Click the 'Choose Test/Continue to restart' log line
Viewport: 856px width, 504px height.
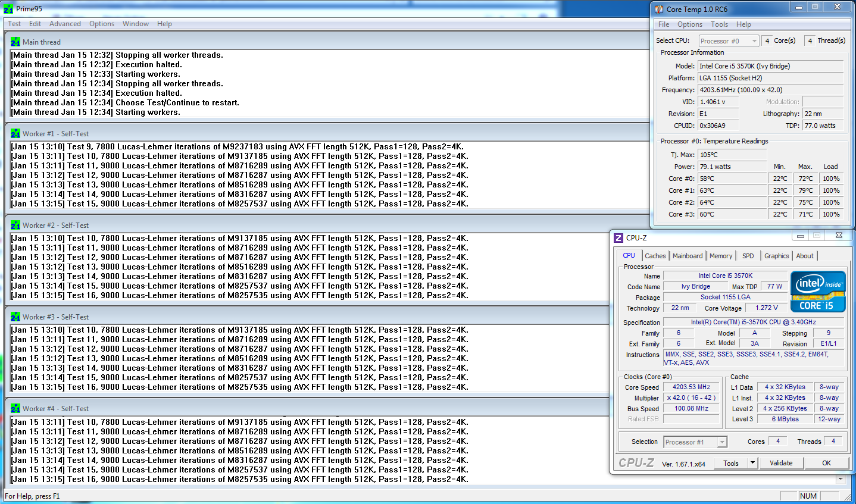[125, 102]
